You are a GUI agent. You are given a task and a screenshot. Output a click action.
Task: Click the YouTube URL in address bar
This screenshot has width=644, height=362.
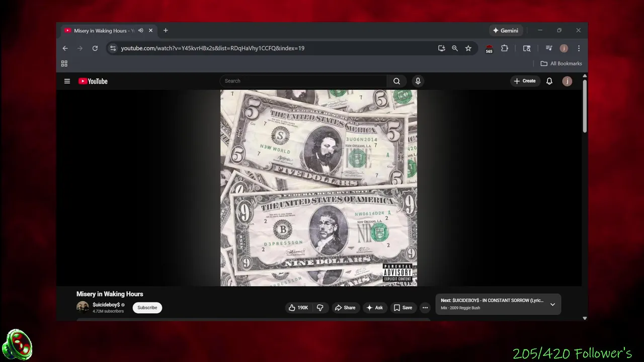pyautogui.click(x=212, y=48)
